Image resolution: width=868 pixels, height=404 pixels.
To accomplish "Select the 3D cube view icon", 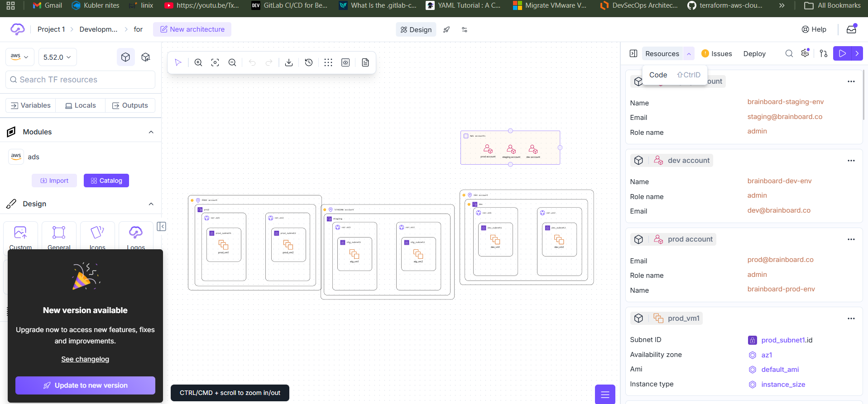I will point(126,57).
